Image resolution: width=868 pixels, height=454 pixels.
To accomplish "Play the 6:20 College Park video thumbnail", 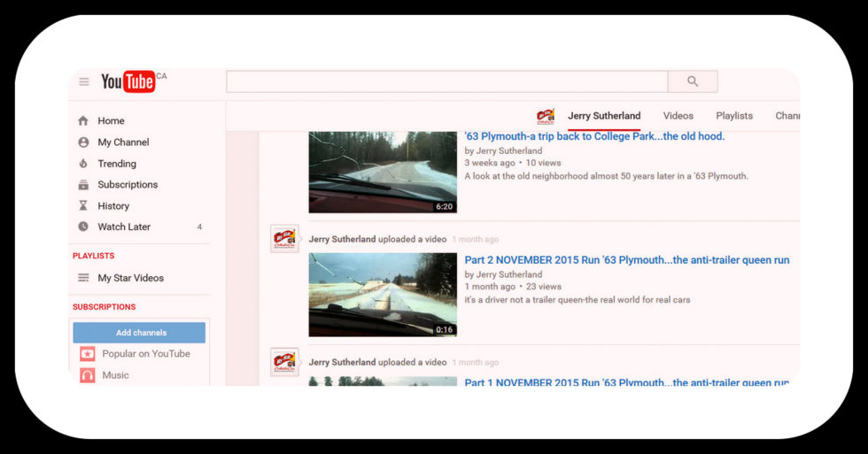I will click(383, 172).
